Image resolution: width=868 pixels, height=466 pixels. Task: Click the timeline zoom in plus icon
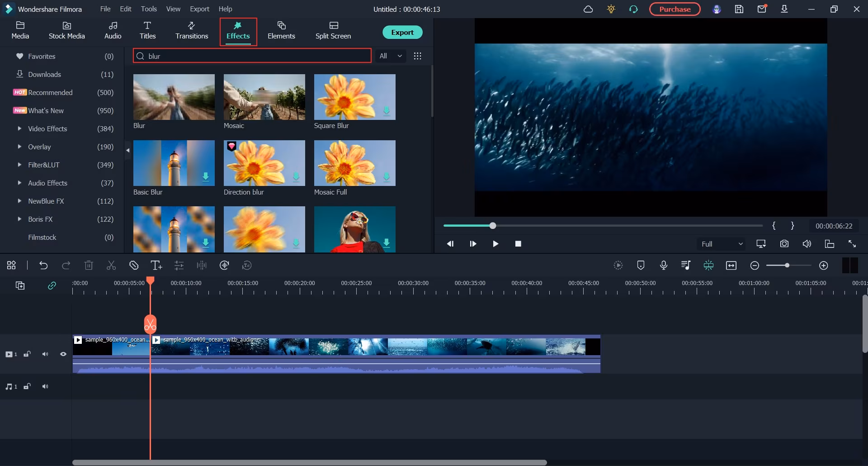[x=823, y=266]
